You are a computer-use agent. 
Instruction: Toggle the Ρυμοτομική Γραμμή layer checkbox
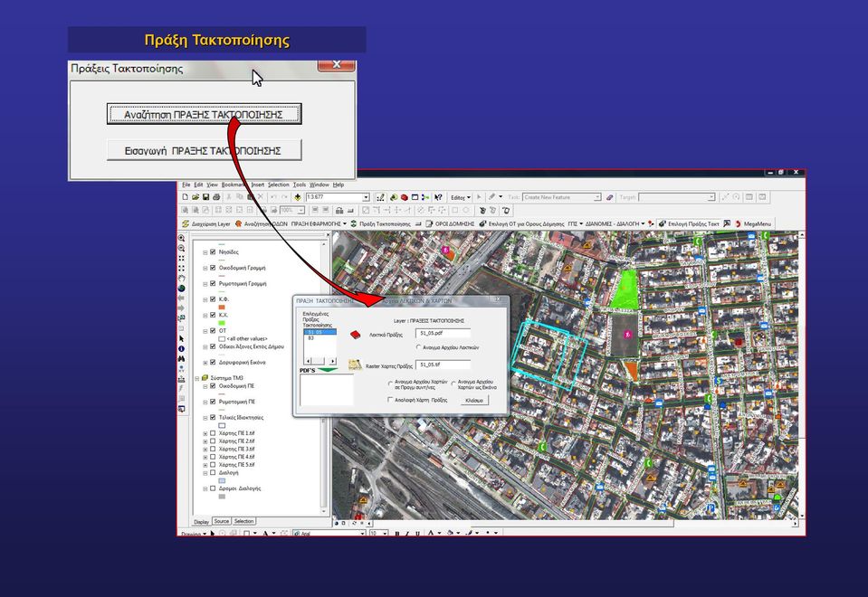[x=213, y=283]
